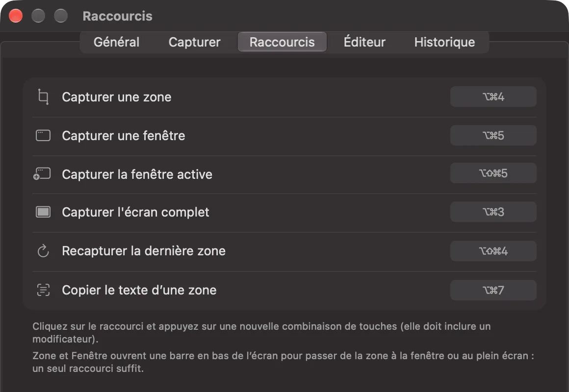Click the Copier le texte d'une zone label

[x=139, y=290]
